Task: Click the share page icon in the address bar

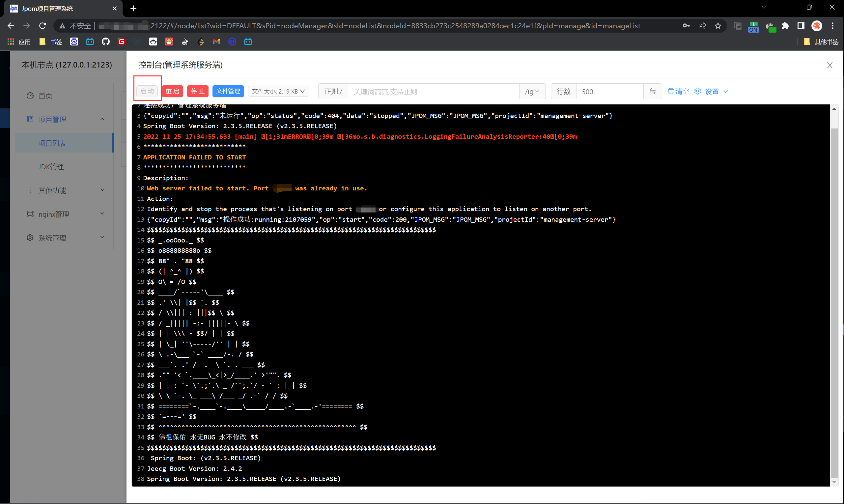Action: pyautogui.click(x=702, y=26)
